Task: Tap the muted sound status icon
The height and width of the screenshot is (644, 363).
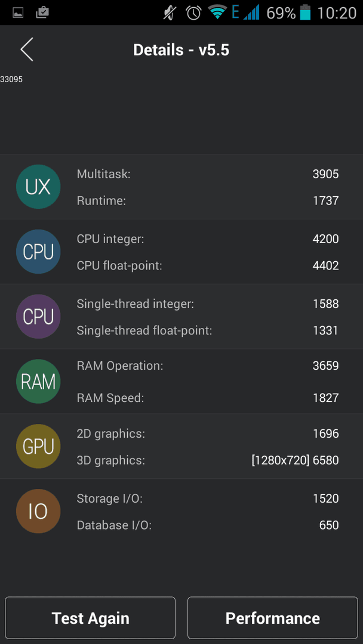Action: pyautogui.click(x=170, y=13)
